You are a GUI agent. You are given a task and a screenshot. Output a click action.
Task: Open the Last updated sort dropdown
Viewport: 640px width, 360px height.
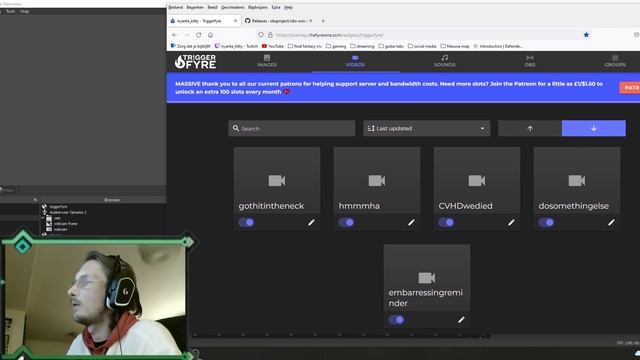coord(427,128)
